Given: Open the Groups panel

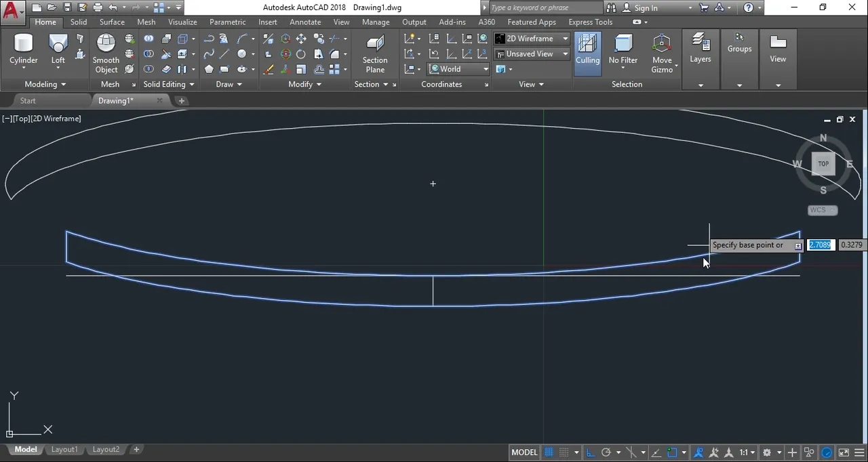Looking at the screenshot, I should (739, 44).
